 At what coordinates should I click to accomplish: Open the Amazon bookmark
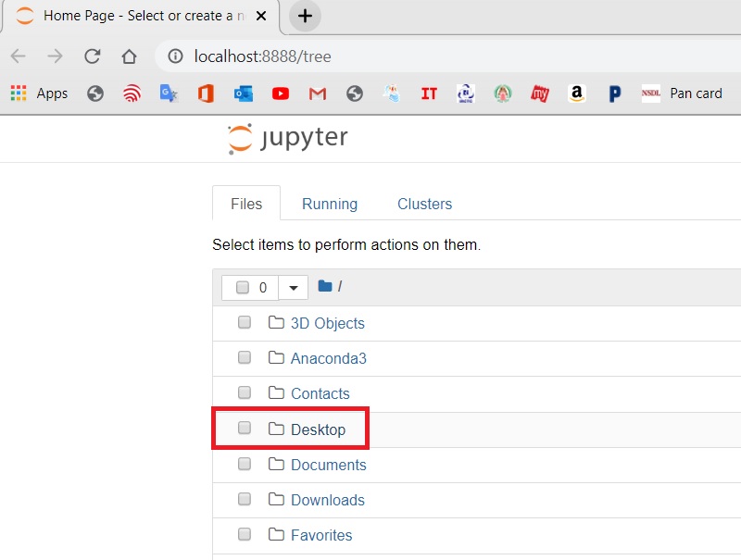577,93
